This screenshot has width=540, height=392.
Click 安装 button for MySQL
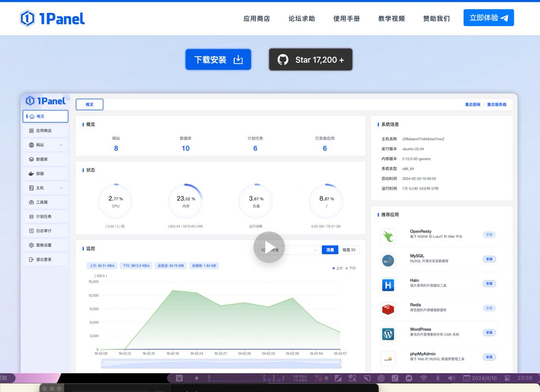(x=489, y=259)
